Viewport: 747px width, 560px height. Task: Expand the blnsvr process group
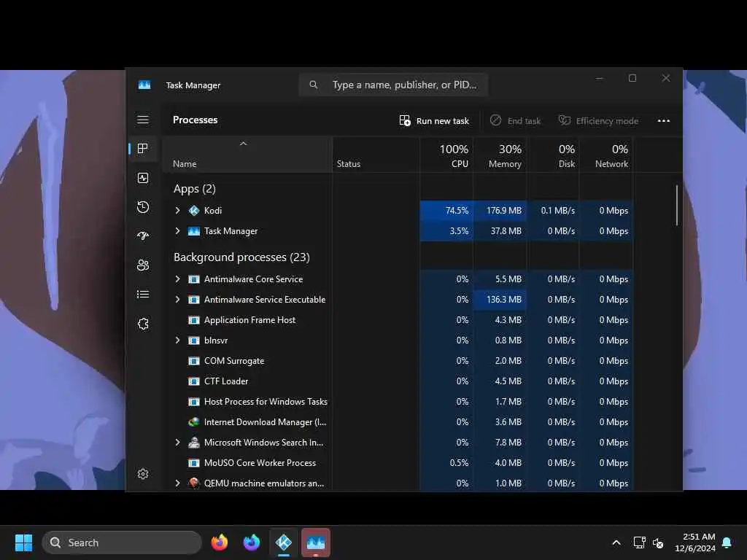[x=178, y=341]
